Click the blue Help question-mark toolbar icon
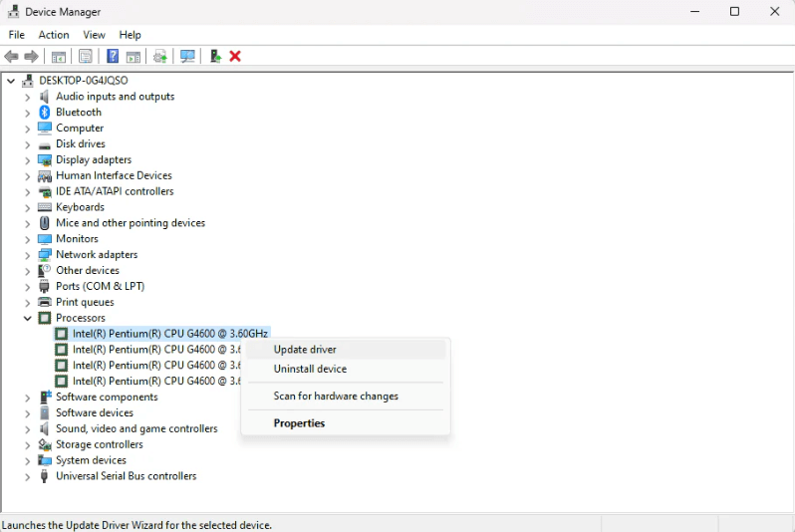The height and width of the screenshot is (532, 795). click(113, 56)
